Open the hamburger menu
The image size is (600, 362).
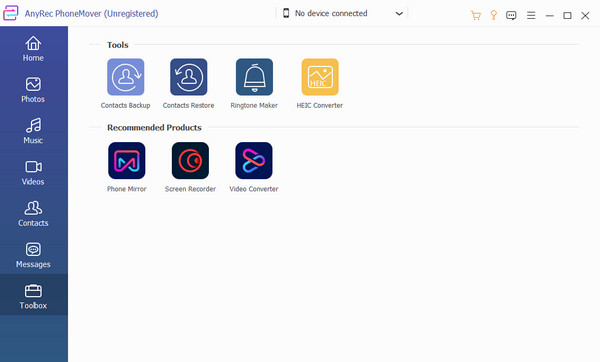click(531, 15)
